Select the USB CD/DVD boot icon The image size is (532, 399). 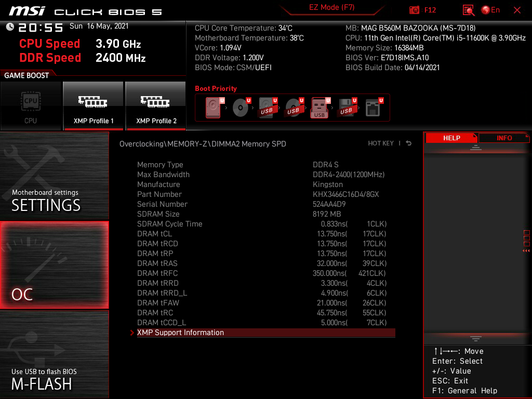coord(294,108)
